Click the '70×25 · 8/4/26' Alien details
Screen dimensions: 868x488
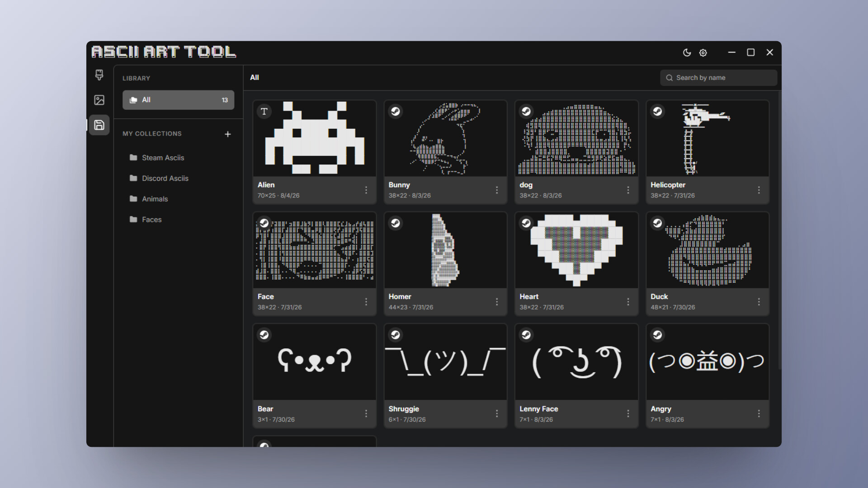point(278,196)
